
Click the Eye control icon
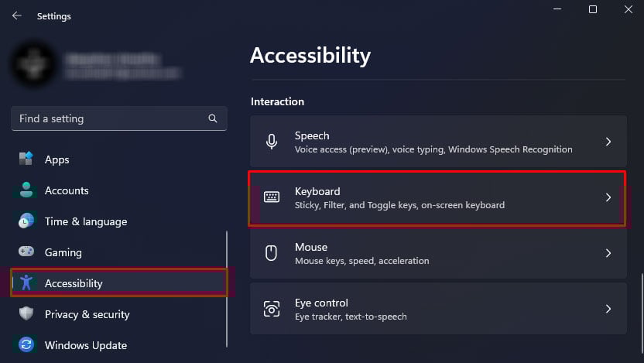click(x=272, y=309)
